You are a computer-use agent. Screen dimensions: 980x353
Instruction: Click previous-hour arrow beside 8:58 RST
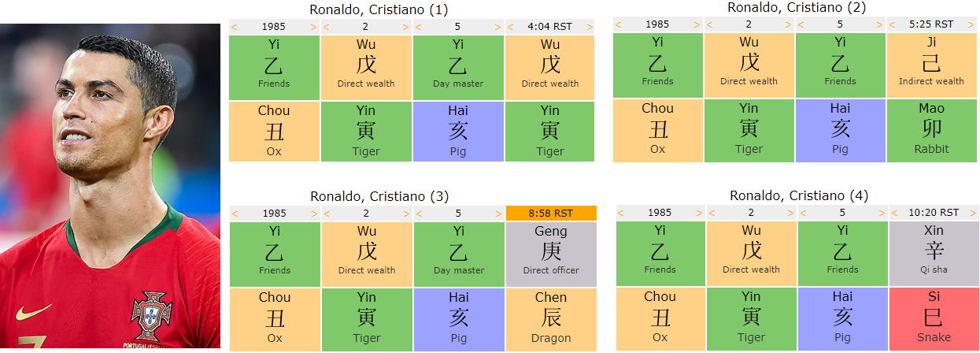tap(511, 214)
